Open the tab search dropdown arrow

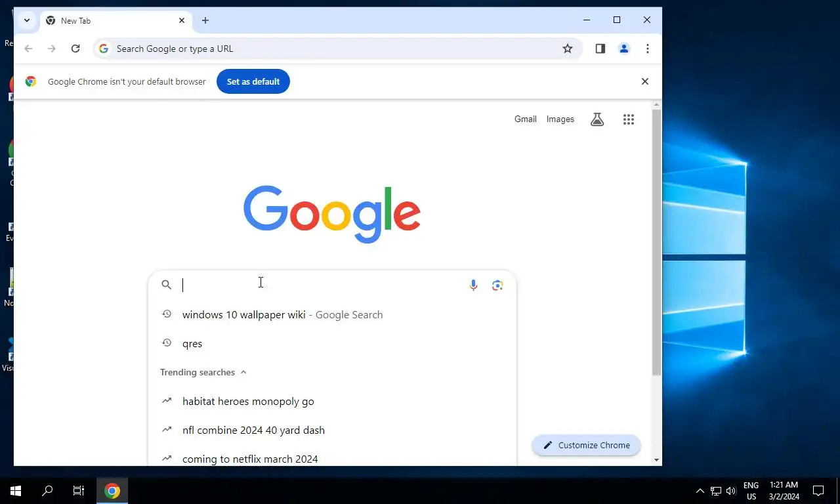point(27,20)
